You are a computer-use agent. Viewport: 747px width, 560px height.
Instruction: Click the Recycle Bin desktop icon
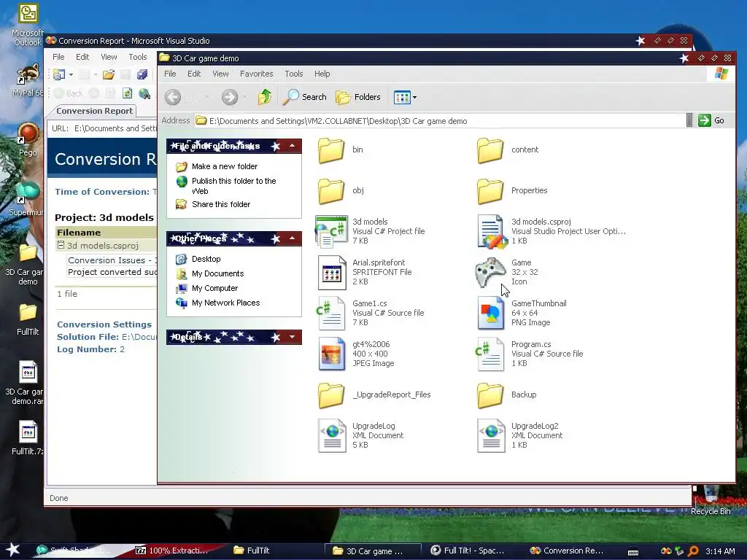click(x=711, y=501)
